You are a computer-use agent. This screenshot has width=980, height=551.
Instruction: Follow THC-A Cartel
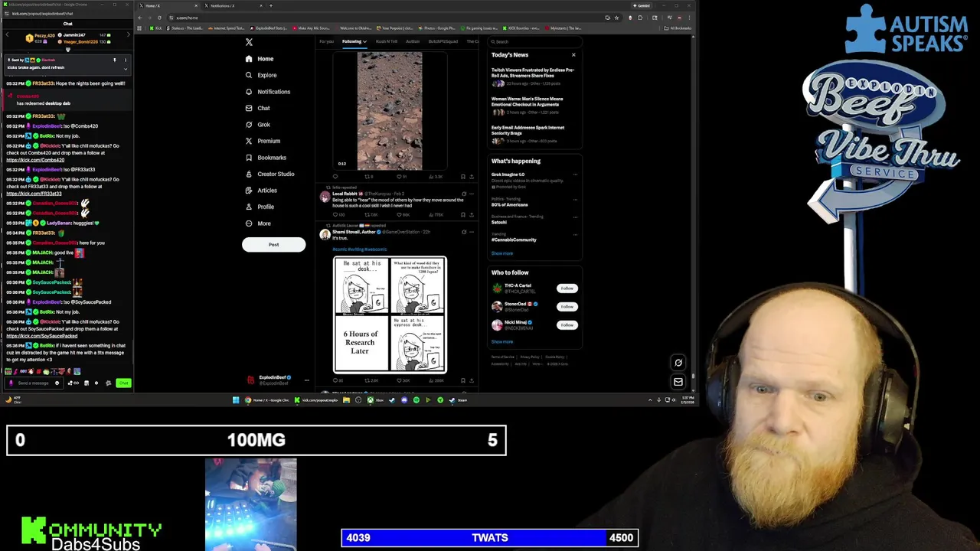567,289
